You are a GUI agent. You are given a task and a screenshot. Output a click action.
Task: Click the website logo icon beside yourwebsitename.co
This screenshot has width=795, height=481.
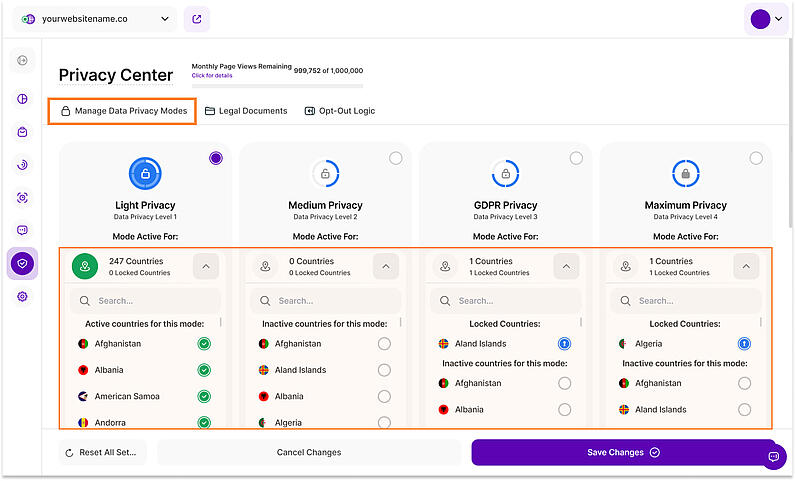[28, 19]
